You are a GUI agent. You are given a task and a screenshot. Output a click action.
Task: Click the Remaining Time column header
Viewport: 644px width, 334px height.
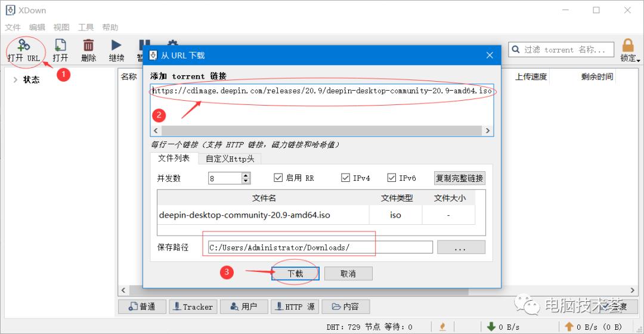[597, 76]
